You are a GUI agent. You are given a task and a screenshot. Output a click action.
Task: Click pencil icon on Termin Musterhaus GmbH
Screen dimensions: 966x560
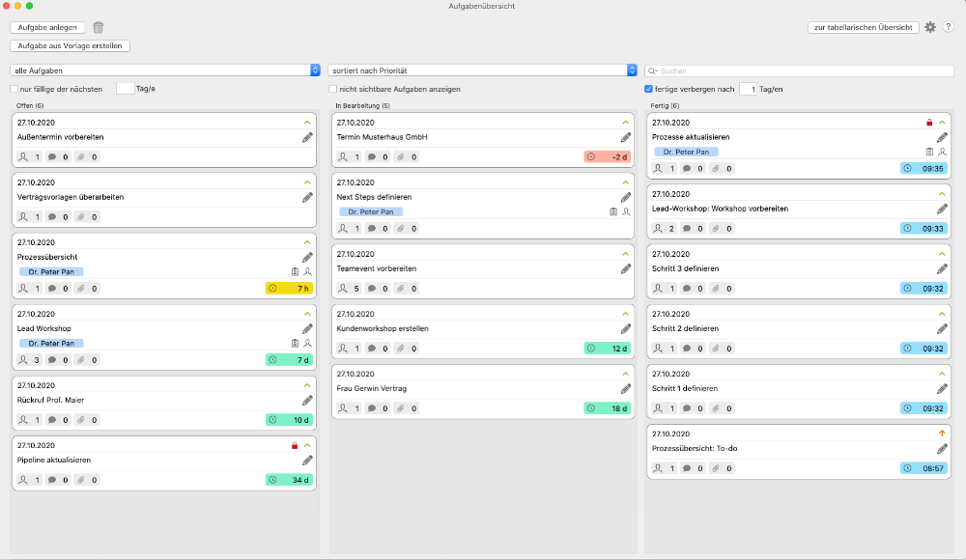[x=625, y=137]
